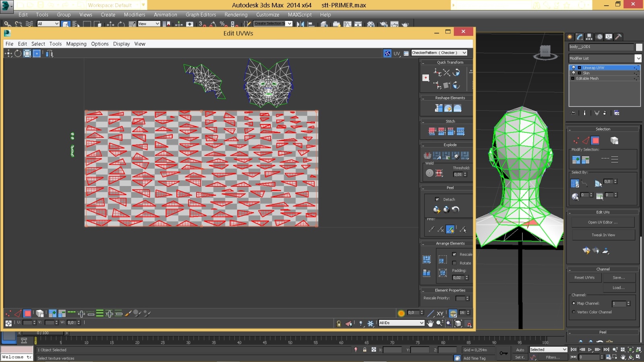Click the Mirror tool in UV editor toolbar
The width and height of the screenshot is (644, 362).
(49, 54)
